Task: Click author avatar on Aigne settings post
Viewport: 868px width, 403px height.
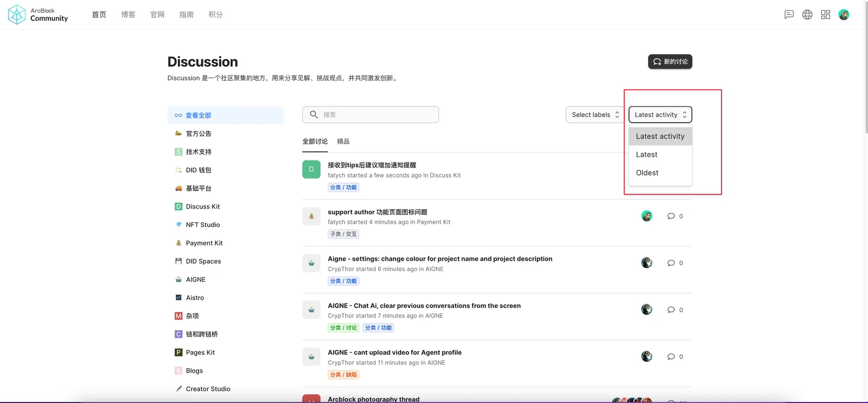Action: [x=647, y=263]
